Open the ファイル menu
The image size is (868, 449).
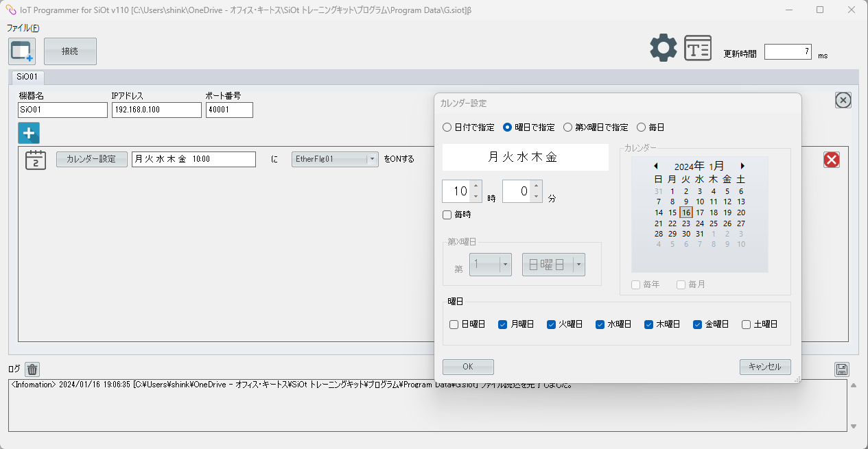(x=23, y=28)
